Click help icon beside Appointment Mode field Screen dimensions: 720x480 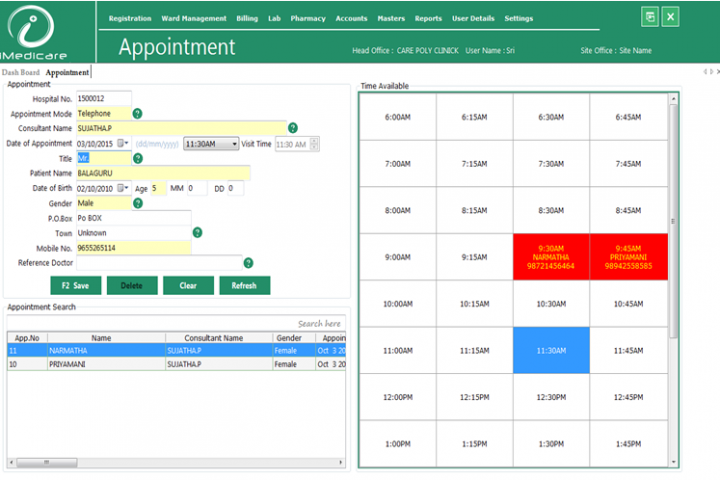(x=138, y=114)
